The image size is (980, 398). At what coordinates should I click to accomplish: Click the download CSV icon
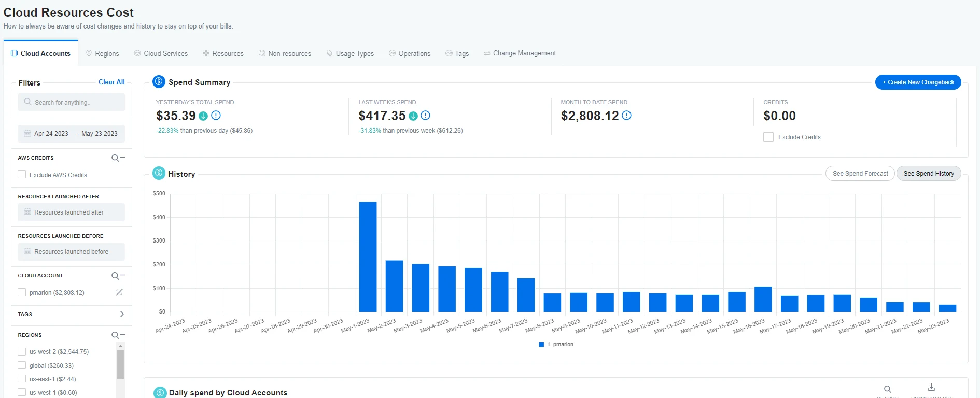coord(932,388)
